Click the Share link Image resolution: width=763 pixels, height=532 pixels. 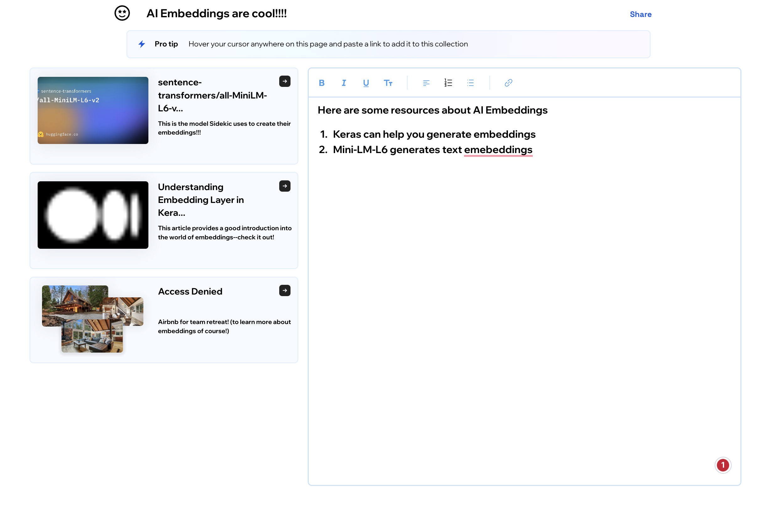click(640, 14)
